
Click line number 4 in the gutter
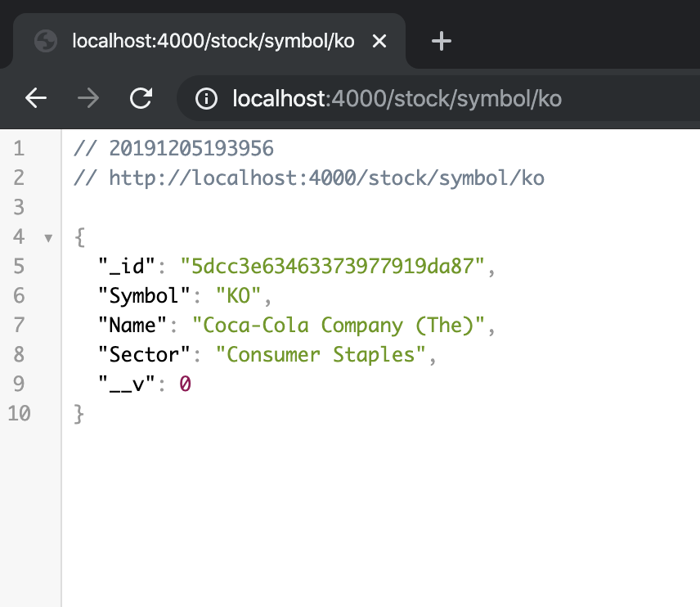coord(19,236)
